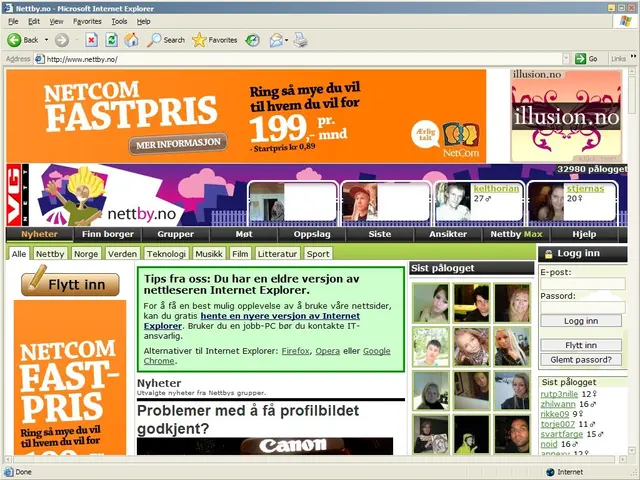Viewport: 640px width, 480px height.
Task: Switch to the Teknologi tab
Action: click(166, 254)
